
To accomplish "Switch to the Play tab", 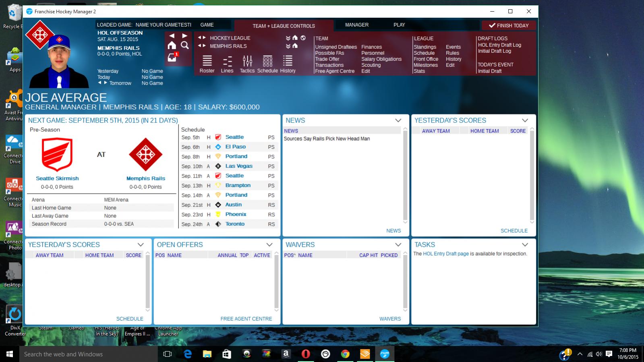I will coord(399,25).
